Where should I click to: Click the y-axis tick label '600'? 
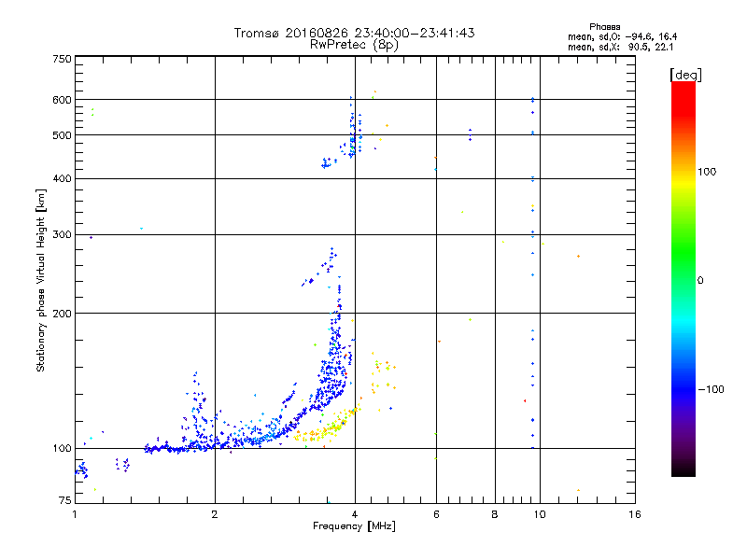[x=62, y=100]
